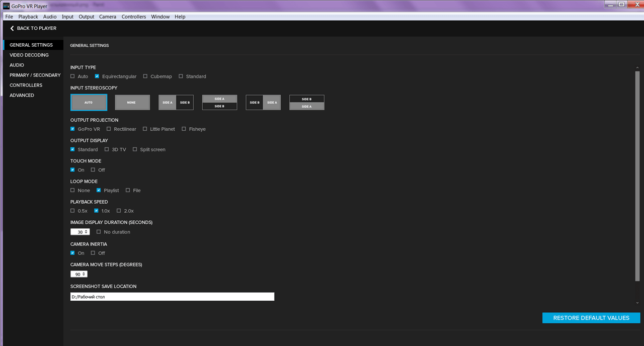Click Restore Default Values button
The width and height of the screenshot is (644, 346).
591,318
